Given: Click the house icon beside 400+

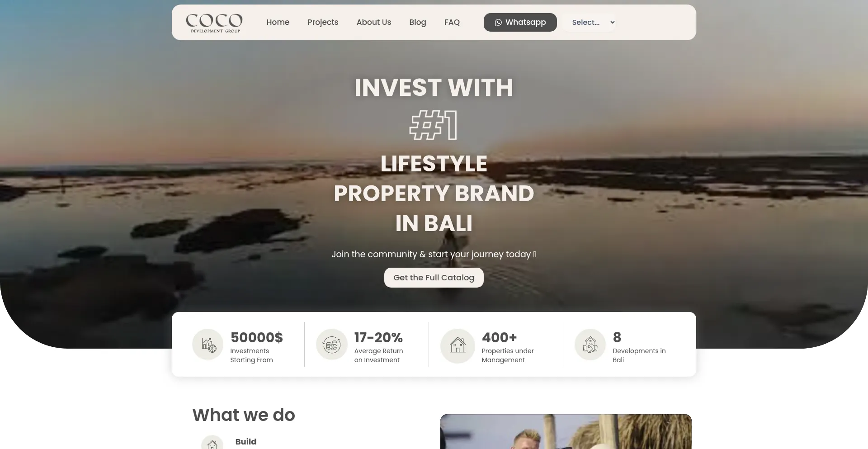Looking at the screenshot, I should point(458,346).
